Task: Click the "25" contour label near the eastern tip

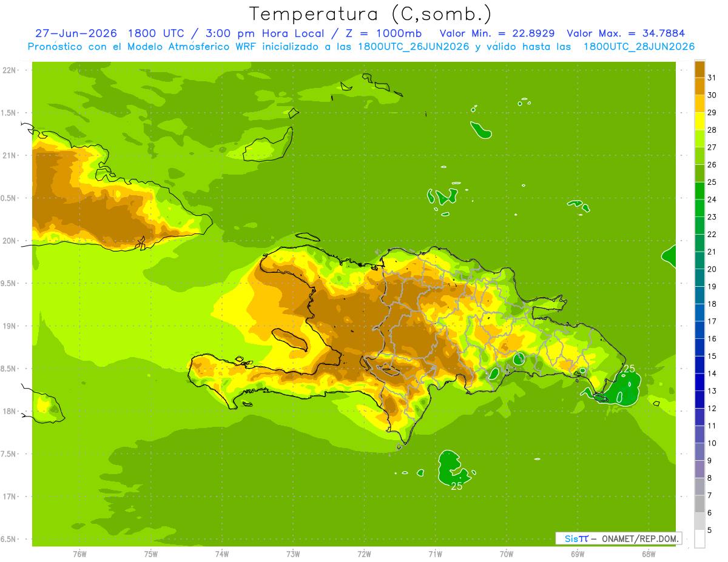Action: 630,369
